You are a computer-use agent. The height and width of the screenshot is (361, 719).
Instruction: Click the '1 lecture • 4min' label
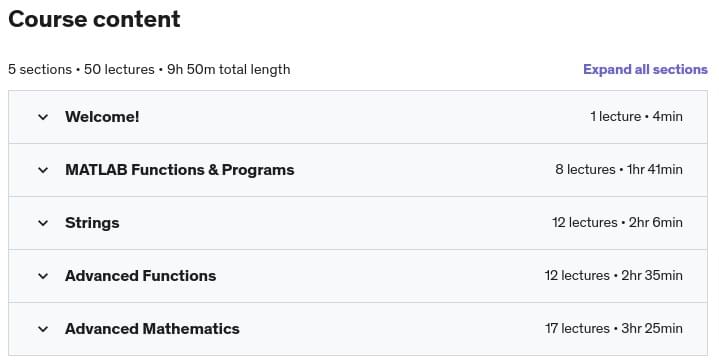[x=636, y=117]
